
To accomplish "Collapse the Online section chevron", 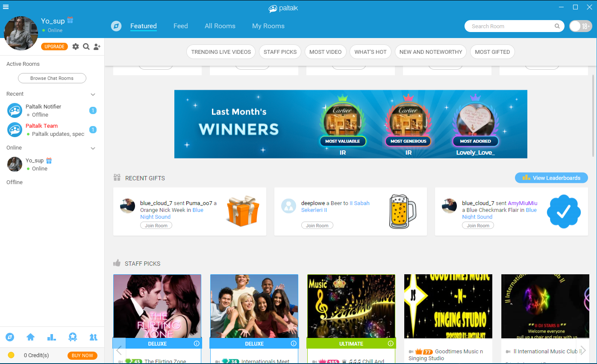I will [93, 148].
